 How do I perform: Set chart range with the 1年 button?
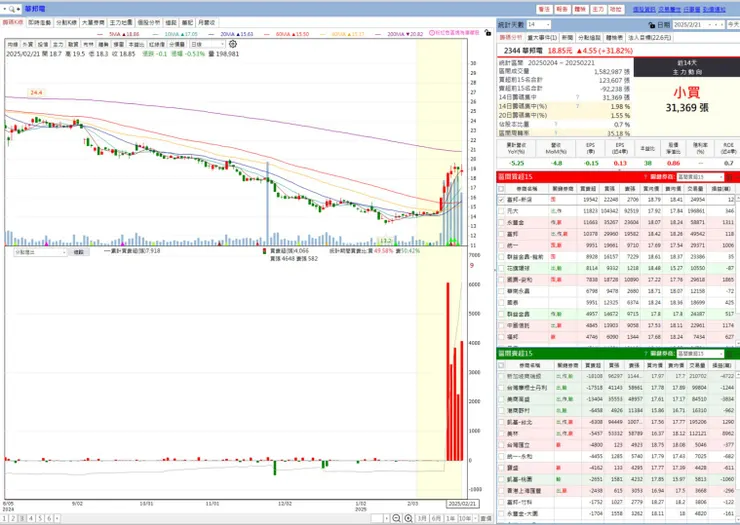[450, 518]
